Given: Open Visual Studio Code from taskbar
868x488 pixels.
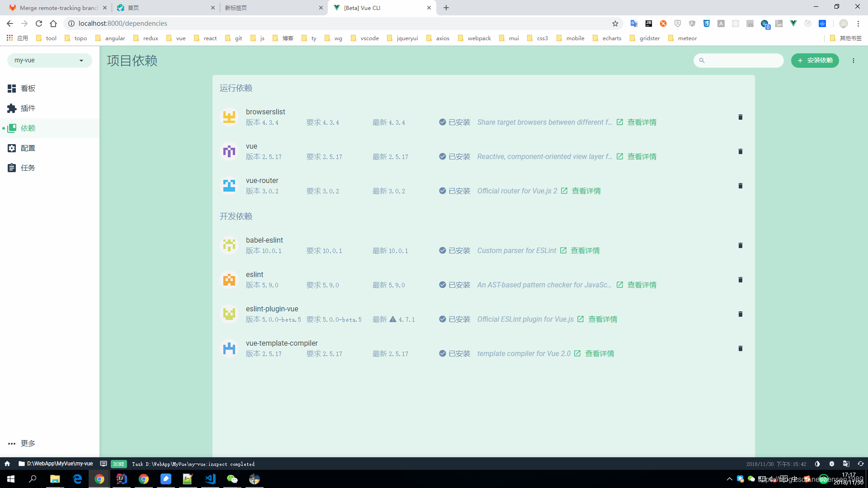Looking at the screenshot, I should tap(210, 479).
